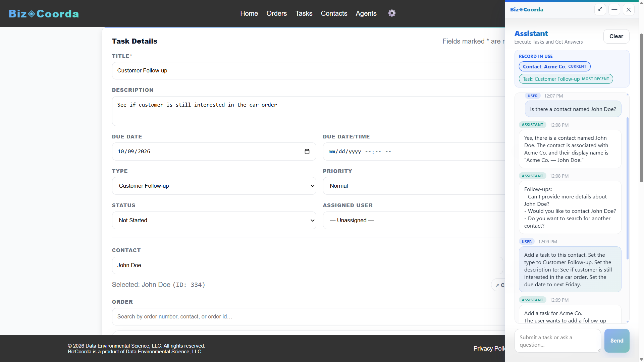The height and width of the screenshot is (362, 644).
Task: Click the Task Details heading
Action: (135, 41)
